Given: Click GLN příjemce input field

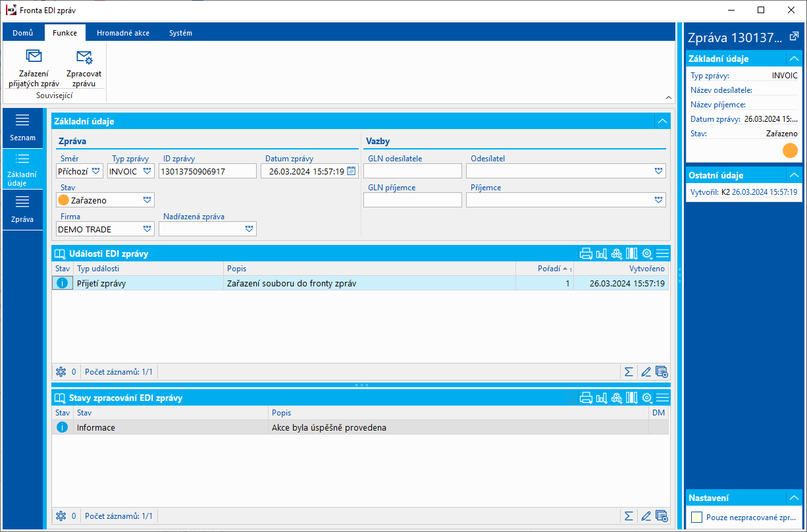Looking at the screenshot, I should (x=413, y=200).
